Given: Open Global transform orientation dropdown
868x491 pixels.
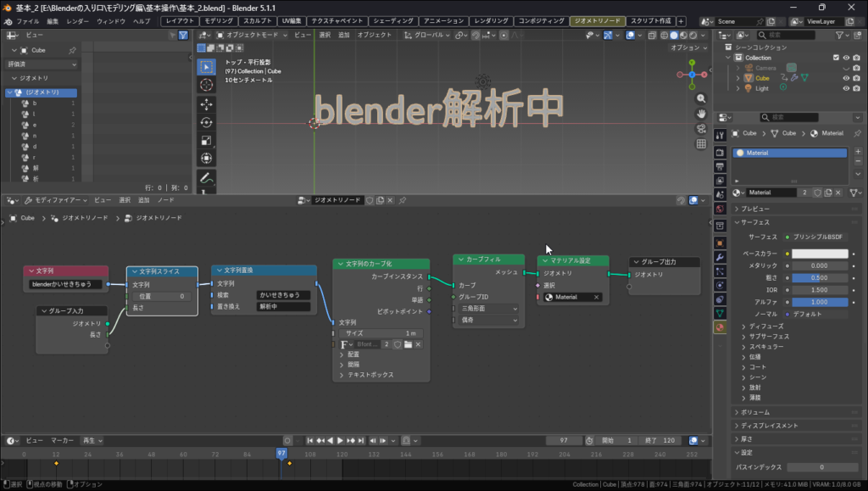Looking at the screenshot, I should 427,35.
